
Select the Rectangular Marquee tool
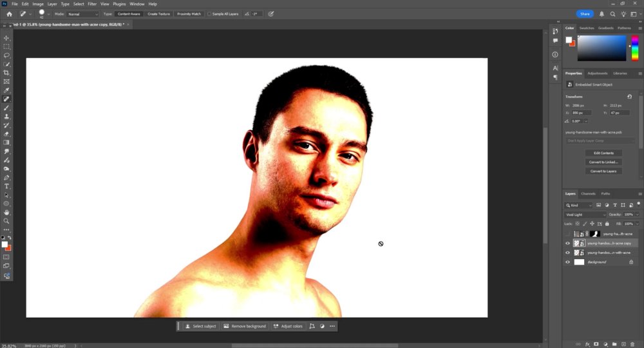(x=6, y=46)
